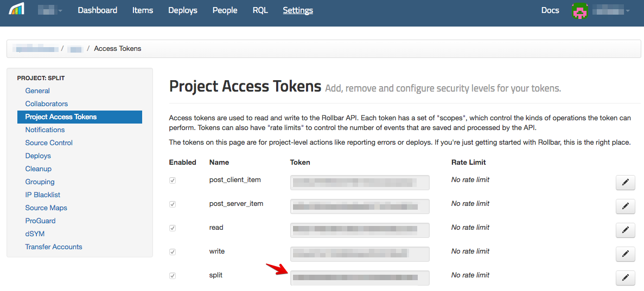Open Source Maps settings in sidebar
644x291 pixels.
[46, 208]
